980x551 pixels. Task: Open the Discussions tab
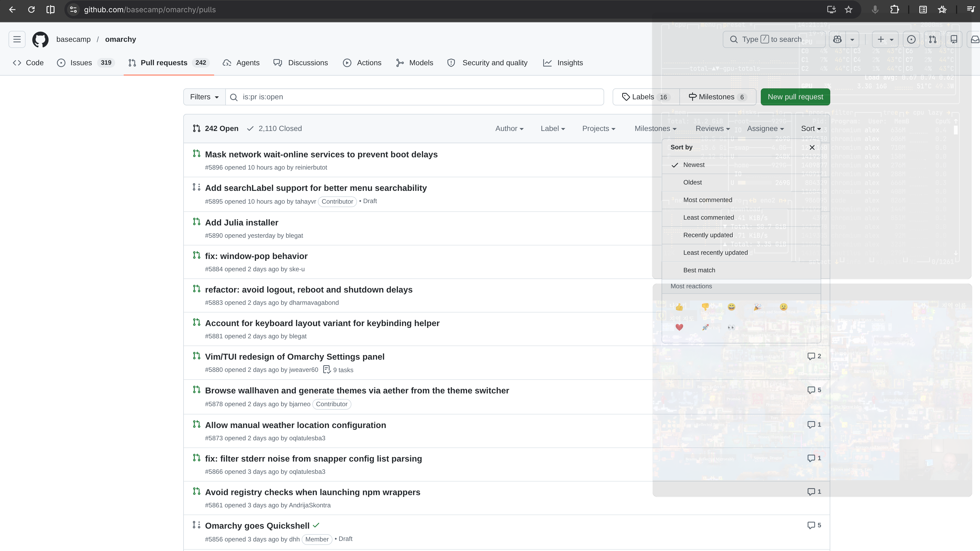pyautogui.click(x=301, y=63)
